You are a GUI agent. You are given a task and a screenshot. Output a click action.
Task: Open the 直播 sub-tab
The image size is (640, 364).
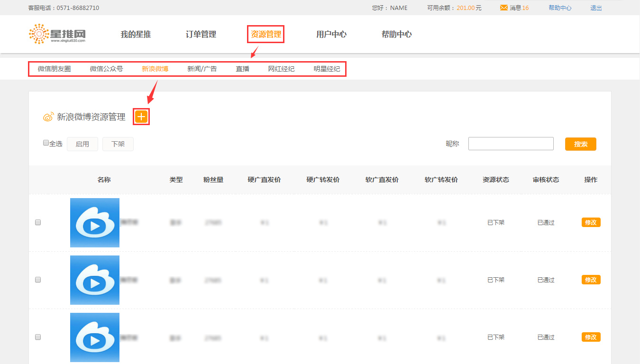(243, 69)
